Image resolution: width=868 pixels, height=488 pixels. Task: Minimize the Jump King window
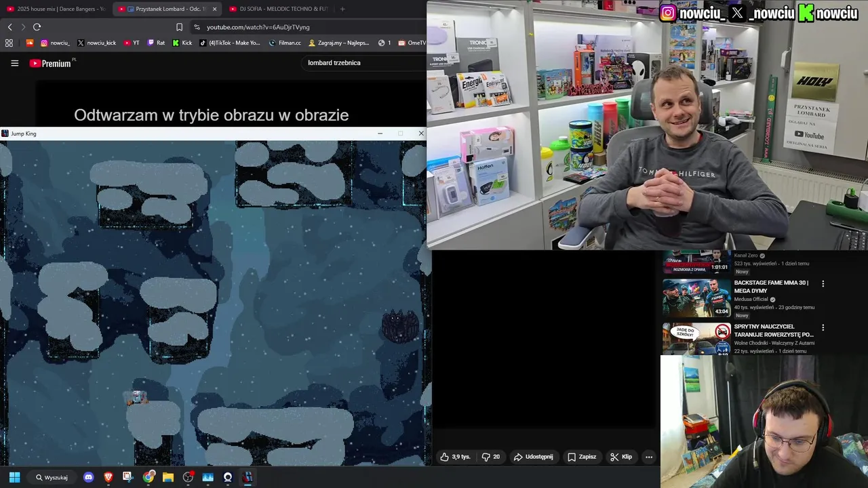(380, 134)
